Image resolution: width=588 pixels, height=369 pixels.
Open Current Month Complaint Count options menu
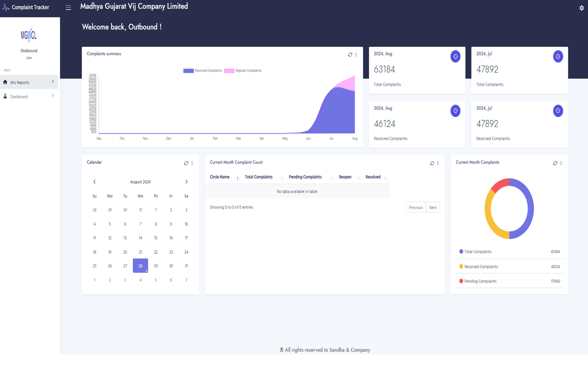tap(438, 163)
